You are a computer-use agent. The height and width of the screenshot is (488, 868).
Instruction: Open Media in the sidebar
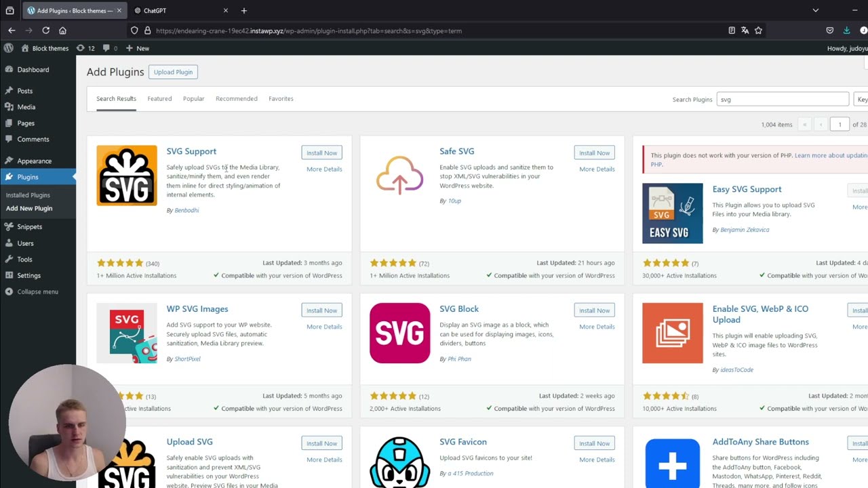26,107
